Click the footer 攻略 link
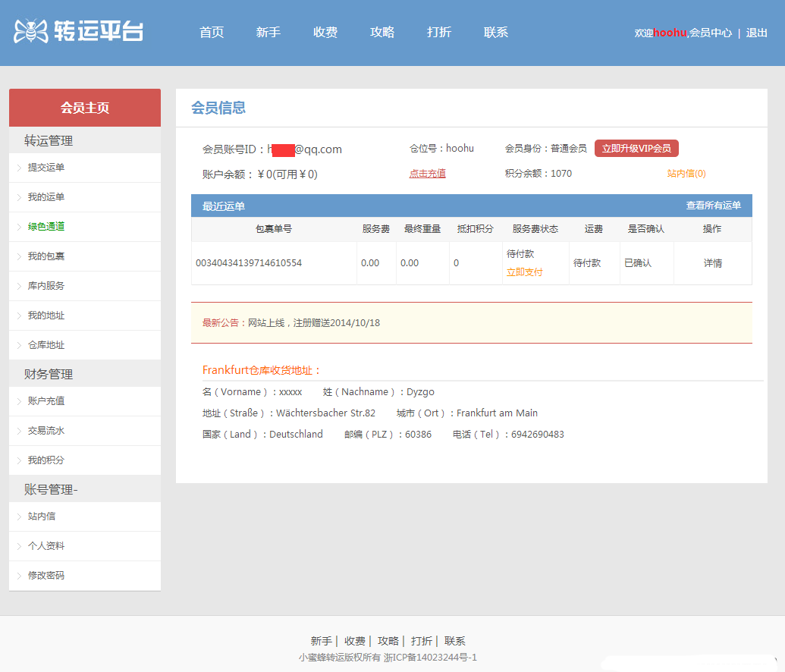Screen dimensions: 785x672 [388, 641]
